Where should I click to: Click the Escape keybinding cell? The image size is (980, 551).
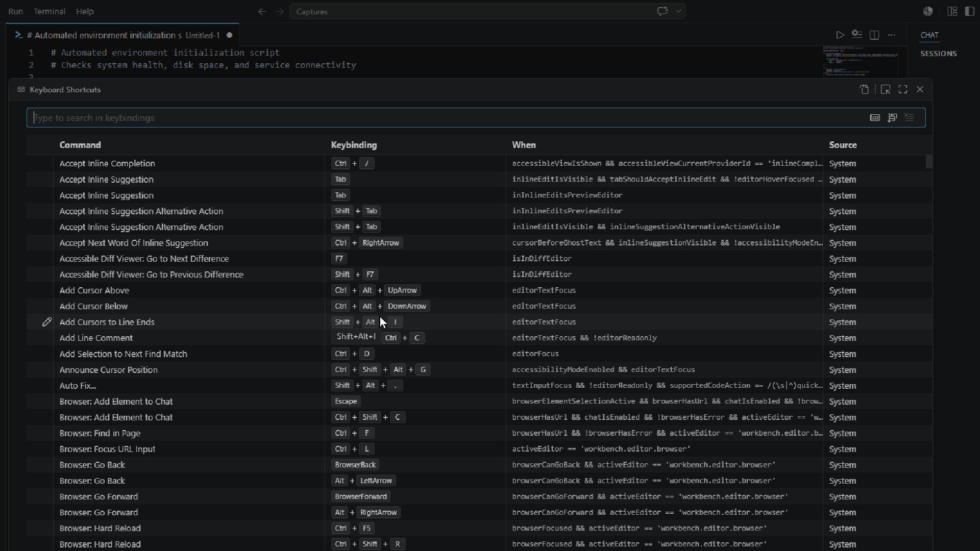click(346, 402)
